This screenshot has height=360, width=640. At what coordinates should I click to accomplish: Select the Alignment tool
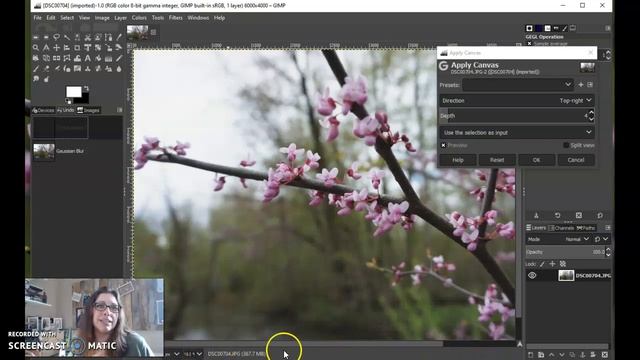tap(67, 48)
